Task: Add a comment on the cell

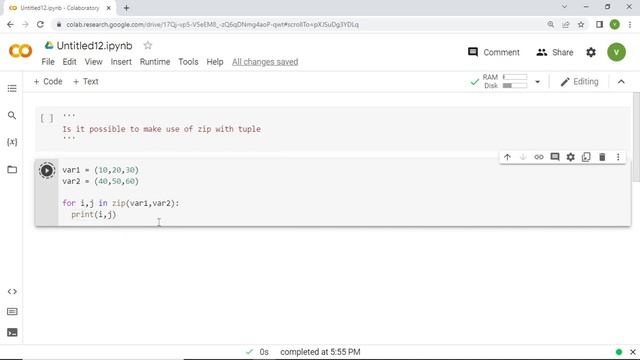Action: (555, 157)
